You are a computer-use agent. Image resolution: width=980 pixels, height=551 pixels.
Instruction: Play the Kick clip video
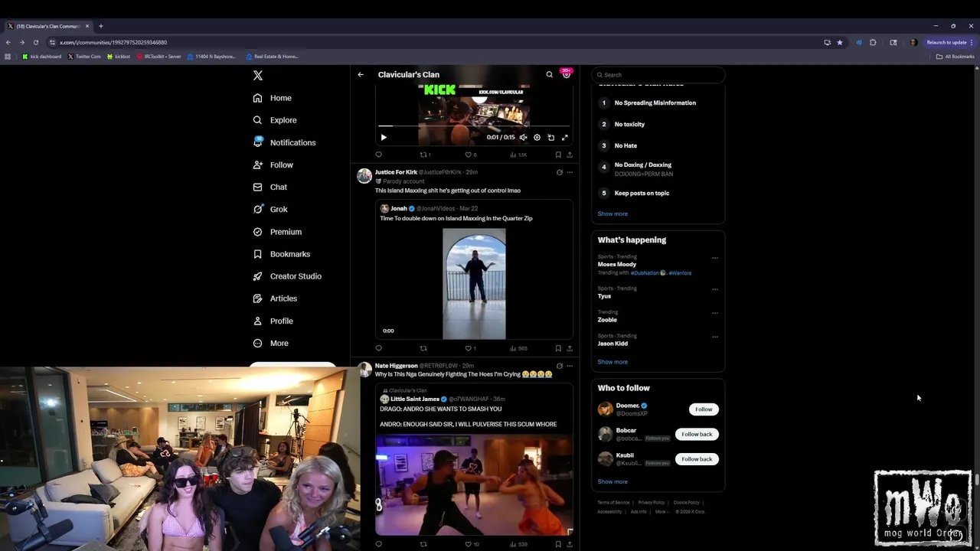(384, 137)
